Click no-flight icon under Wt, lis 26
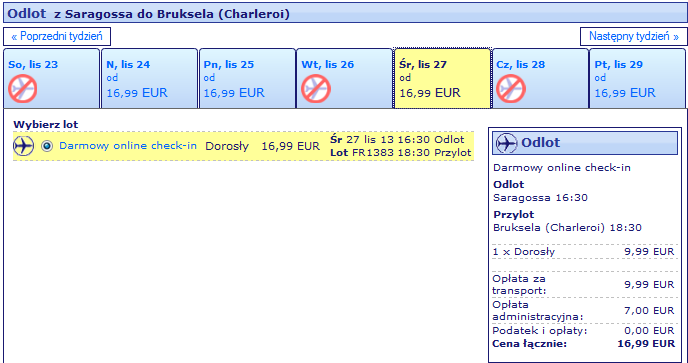 click(x=316, y=89)
